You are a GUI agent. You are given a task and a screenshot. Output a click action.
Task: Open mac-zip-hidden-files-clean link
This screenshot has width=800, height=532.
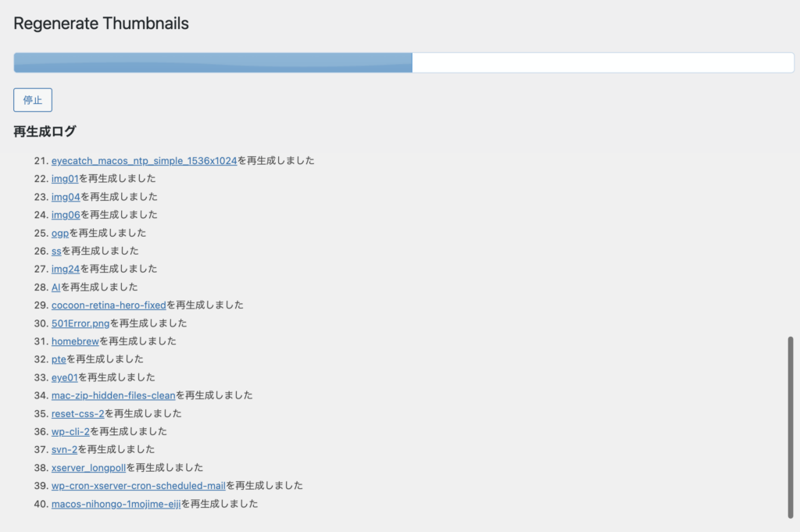click(113, 395)
